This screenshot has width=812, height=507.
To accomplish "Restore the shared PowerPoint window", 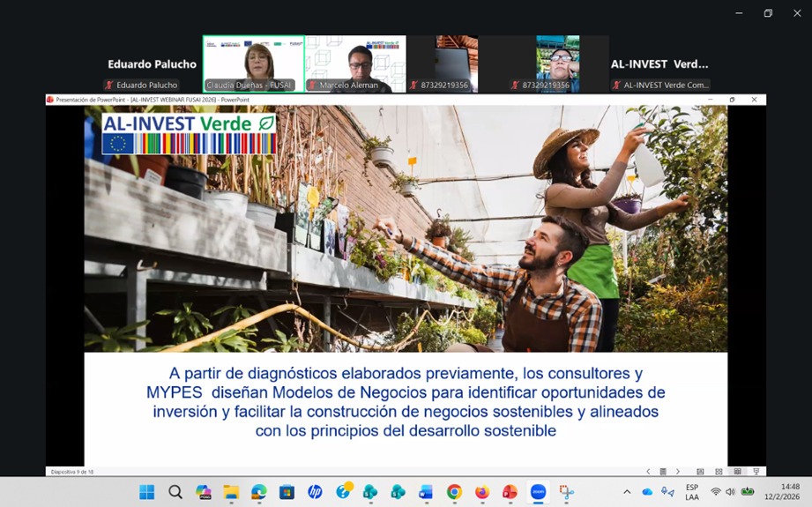I will coord(733,100).
